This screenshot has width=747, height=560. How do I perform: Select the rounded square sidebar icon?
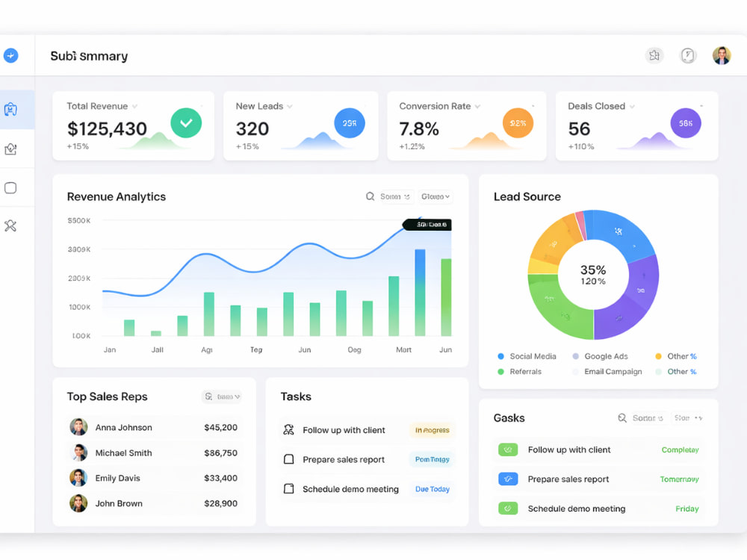10,187
